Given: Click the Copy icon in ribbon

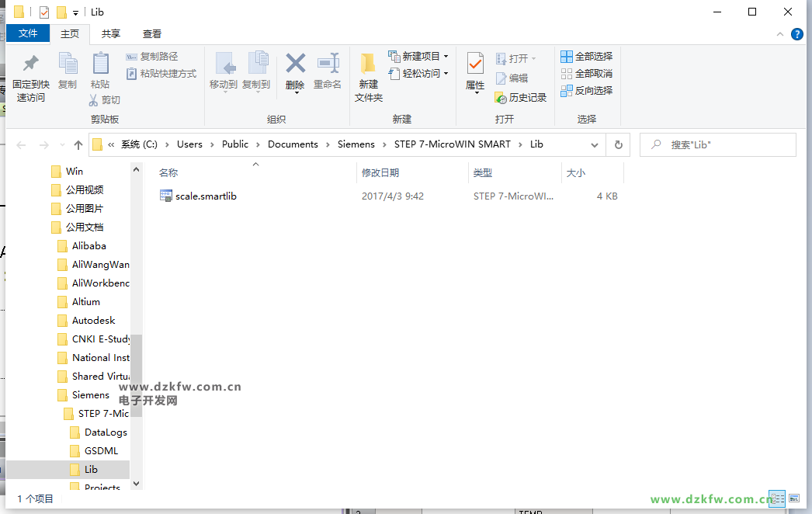Looking at the screenshot, I should pos(68,65).
